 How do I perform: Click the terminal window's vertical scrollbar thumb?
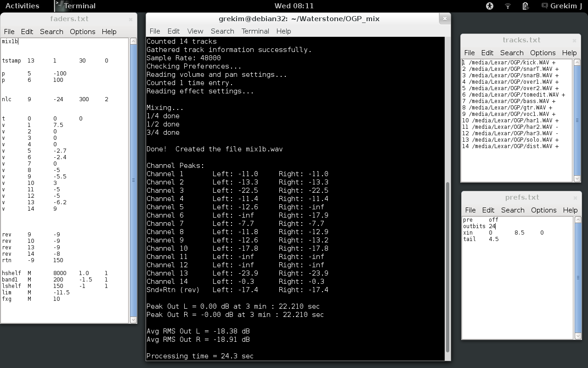tap(447, 267)
